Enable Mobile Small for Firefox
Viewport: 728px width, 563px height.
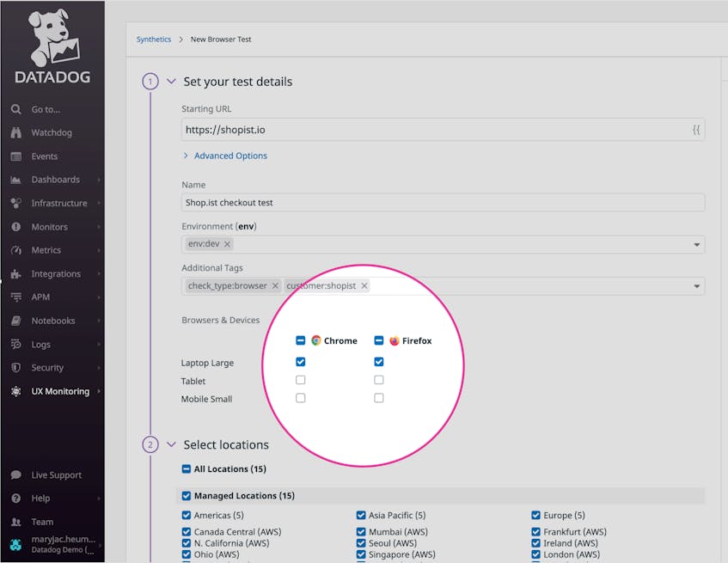[379, 398]
